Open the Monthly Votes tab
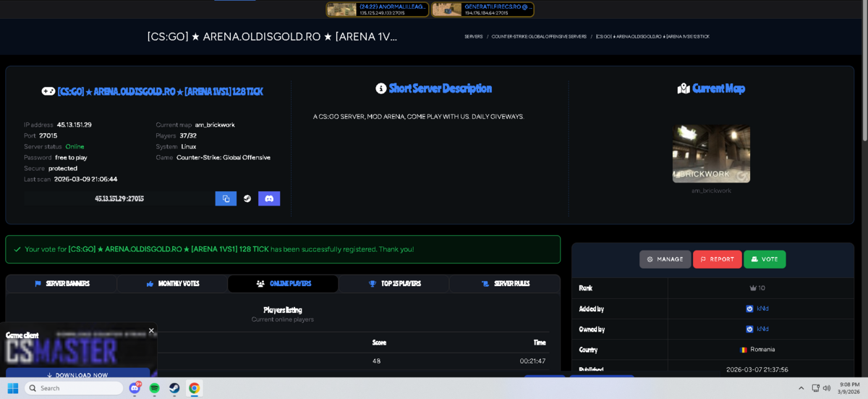868x399 pixels. coord(172,284)
